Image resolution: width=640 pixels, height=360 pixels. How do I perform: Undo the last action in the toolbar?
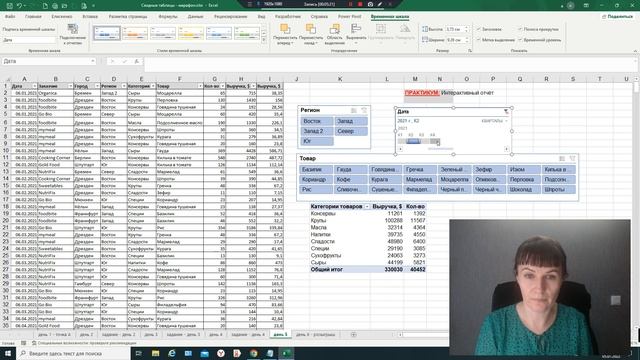pyautogui.click(x=19, y=6)
